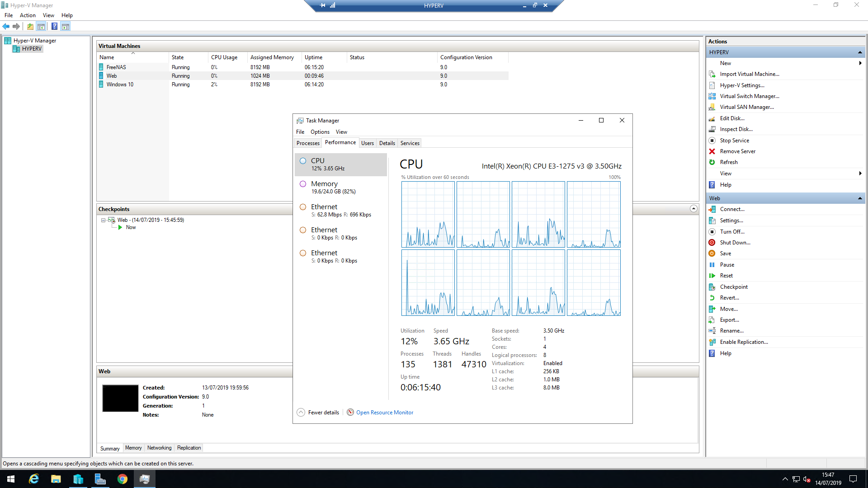Open Virtual Switch Manager
868x488 pixels.
[x=750, y=96]
